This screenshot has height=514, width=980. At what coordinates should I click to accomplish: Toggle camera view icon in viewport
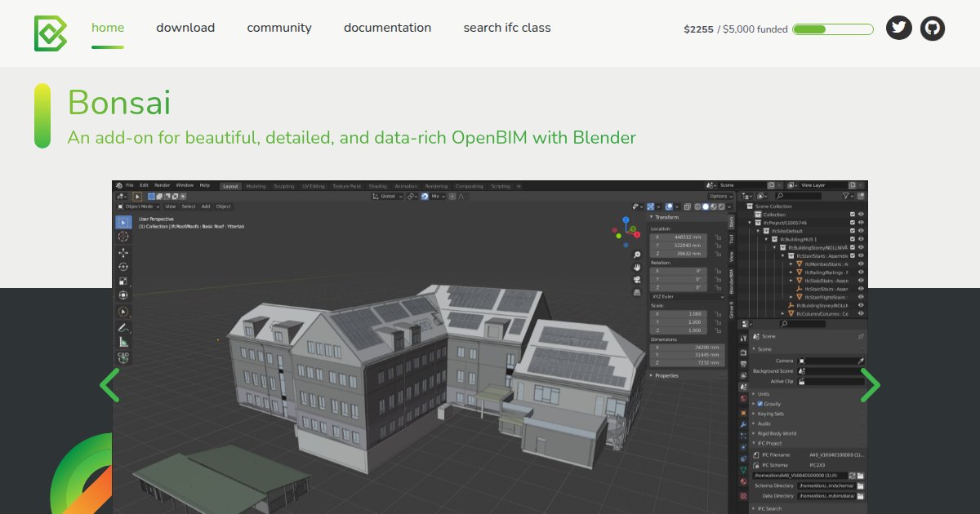(x=636, y=279)
